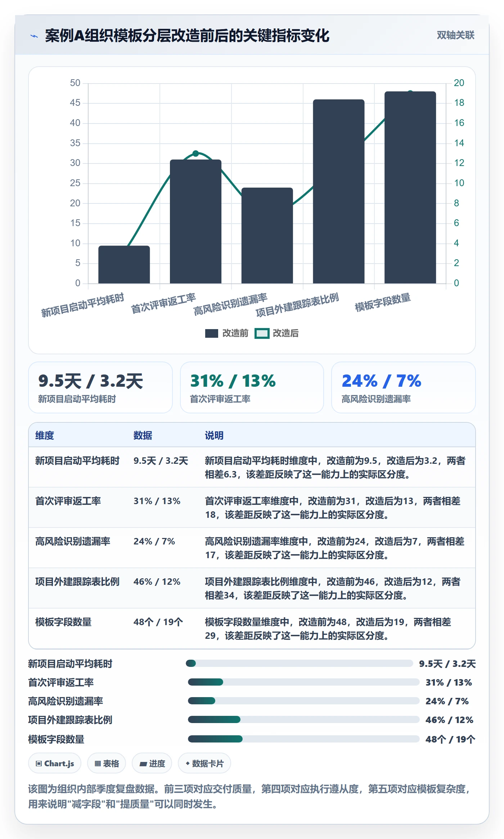Screen dimensions: 504x839
Task: Select the 31% / 13% data card
Action: [x=252, y=387]
